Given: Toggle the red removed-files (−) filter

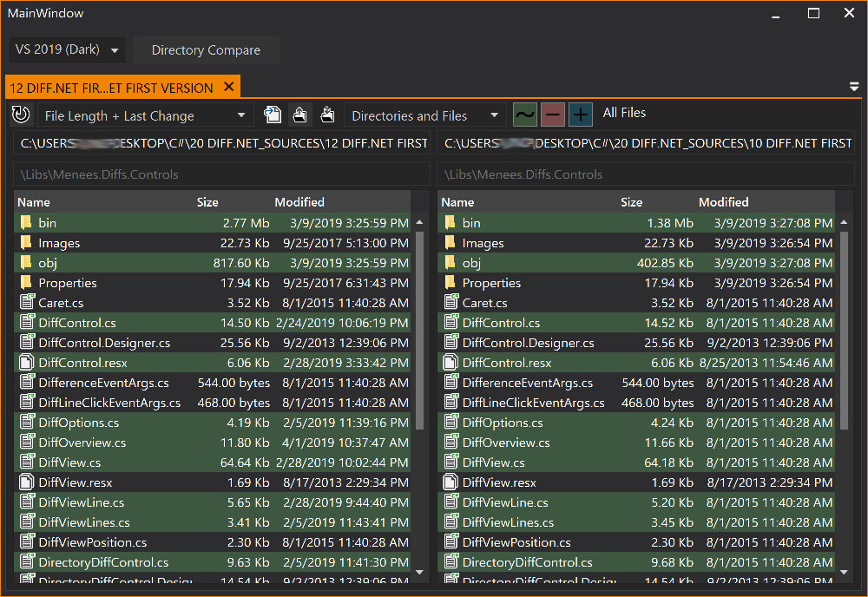Looking at the screenshot, I should point(552,115).
